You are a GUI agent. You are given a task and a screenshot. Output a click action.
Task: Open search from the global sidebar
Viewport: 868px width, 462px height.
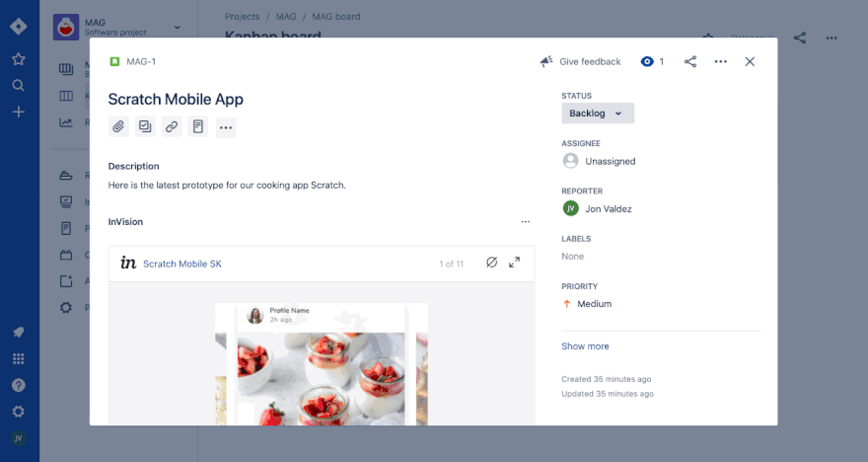coord(19,85)
